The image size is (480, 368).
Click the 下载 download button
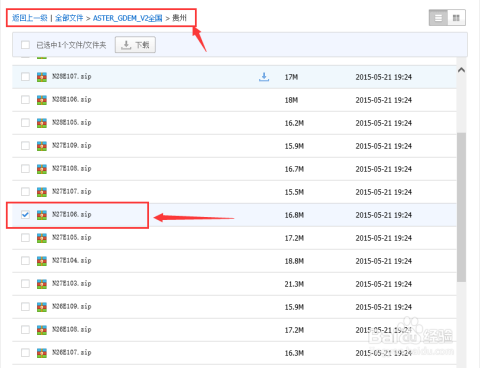click(x=135, y=45)
